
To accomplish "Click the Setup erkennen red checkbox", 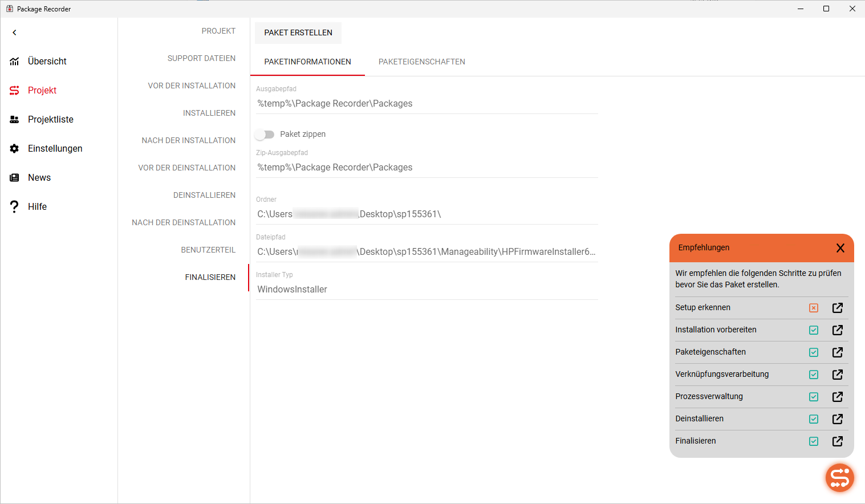I will pyautogui.click(x=814, y=308).
